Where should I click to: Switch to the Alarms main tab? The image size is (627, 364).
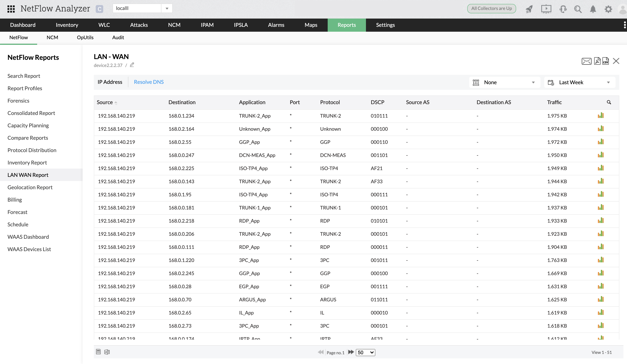pyautogui.click(x=276, y=25)
